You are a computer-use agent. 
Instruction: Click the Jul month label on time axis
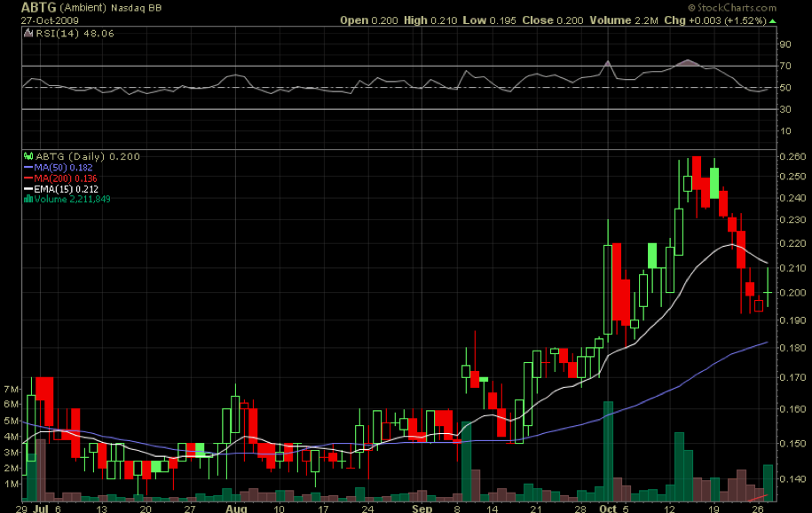tap(41, 509)
